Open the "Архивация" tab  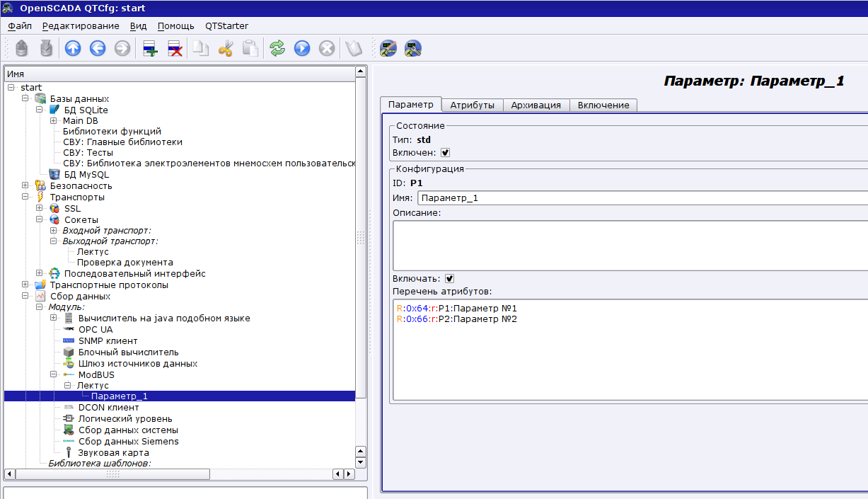click(536, 105)
